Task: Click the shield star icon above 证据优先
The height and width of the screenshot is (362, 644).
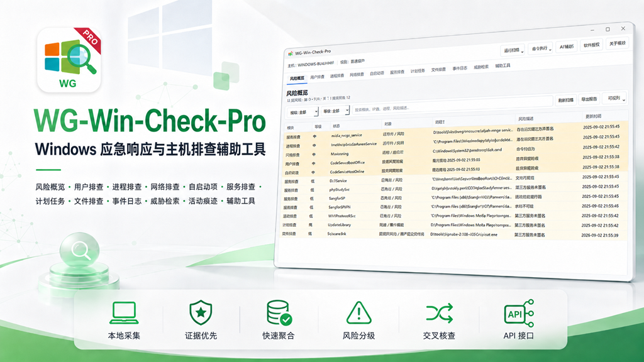Action: [201, 313]
